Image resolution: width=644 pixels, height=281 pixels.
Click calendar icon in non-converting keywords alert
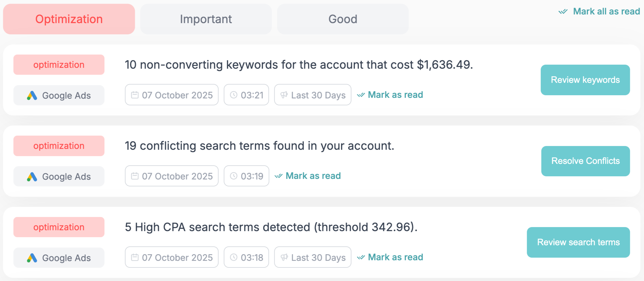[135, 95]
